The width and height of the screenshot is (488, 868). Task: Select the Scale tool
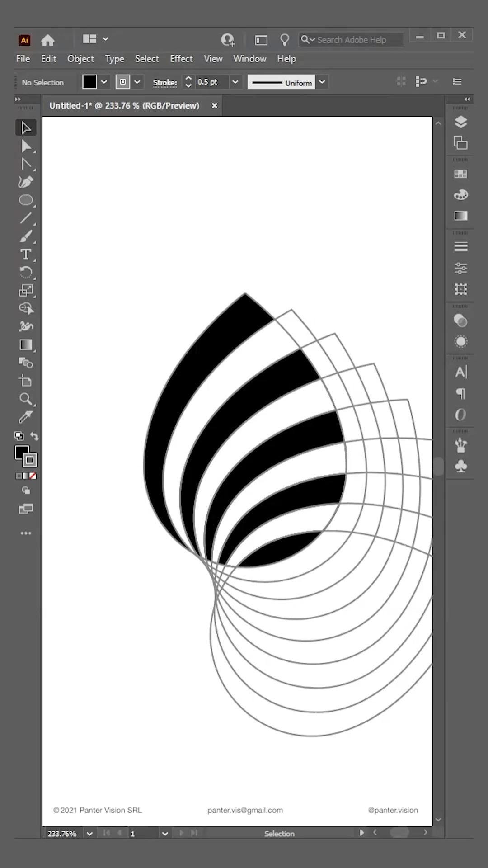[26, 291]
